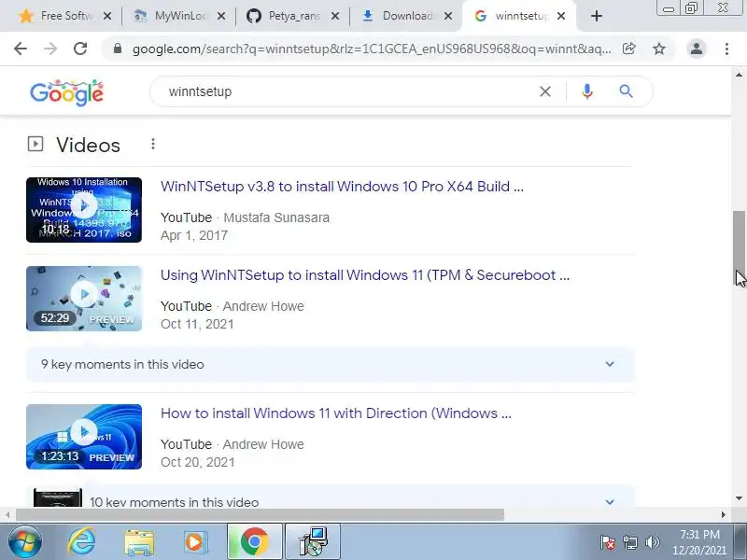Open How to install Windows 11 with Direction link

[x=336, y=413]
